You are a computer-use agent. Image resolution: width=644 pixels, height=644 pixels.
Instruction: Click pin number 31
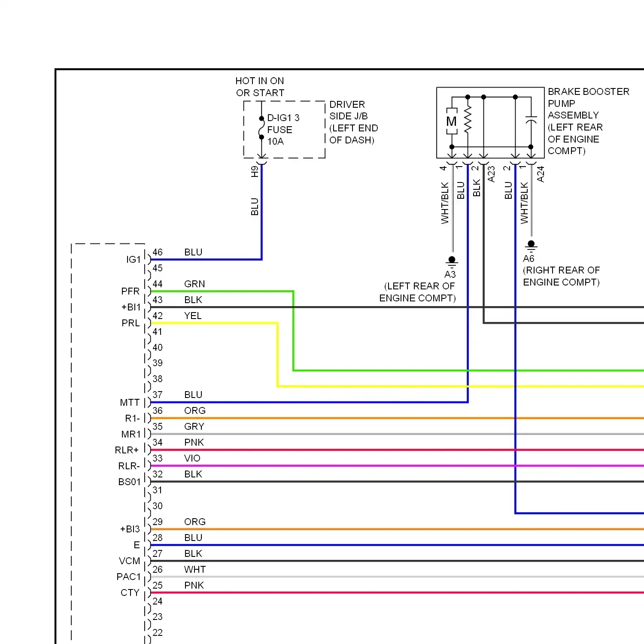click(x=158, y=490)
